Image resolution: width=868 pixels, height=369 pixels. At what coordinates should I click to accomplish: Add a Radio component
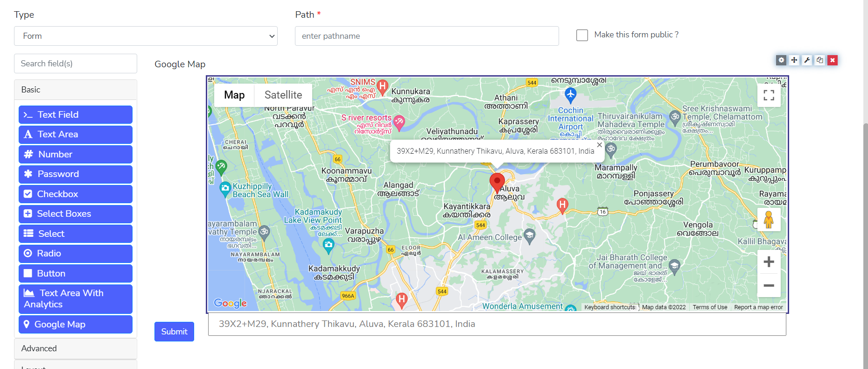76,254
